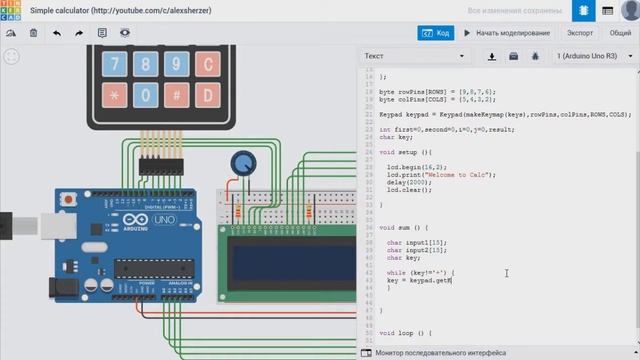Click keypad key 9
Viewport: 640px width, 360px height.
(x=176, y=64)
